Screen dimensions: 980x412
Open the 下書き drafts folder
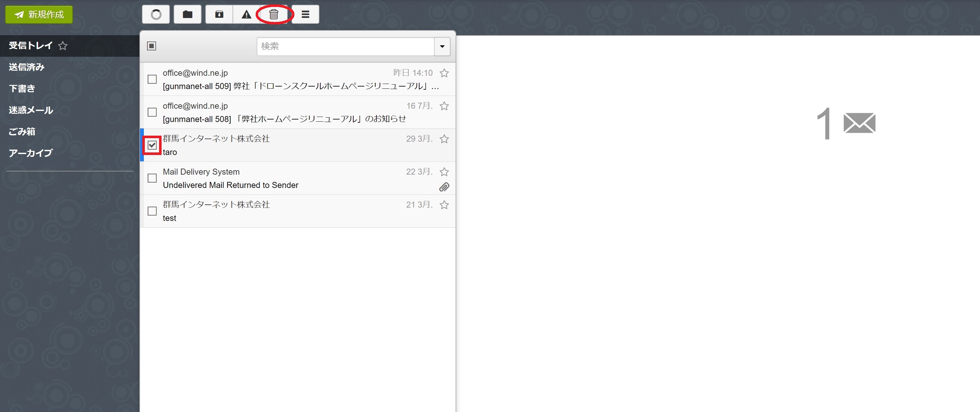click(22, 89)
